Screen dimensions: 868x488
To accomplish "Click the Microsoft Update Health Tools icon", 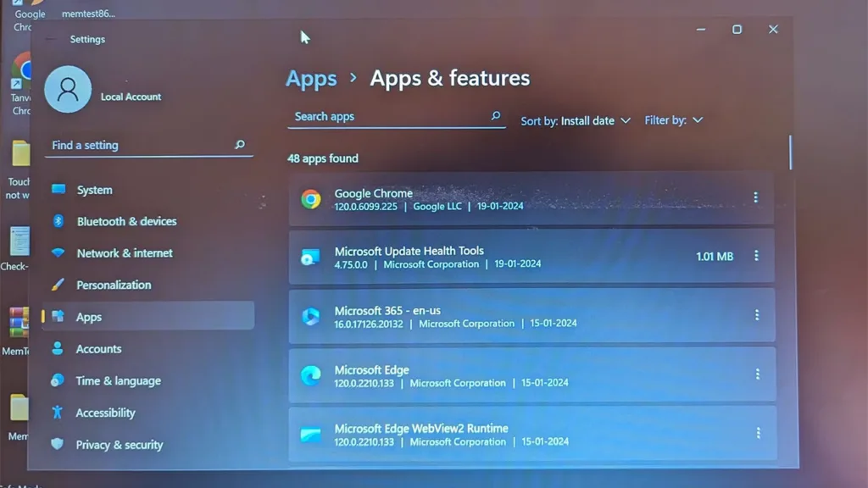I will 310,258.
